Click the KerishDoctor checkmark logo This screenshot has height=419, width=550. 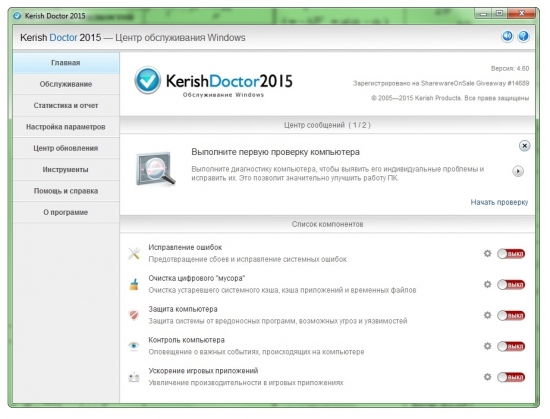point(147,81)
